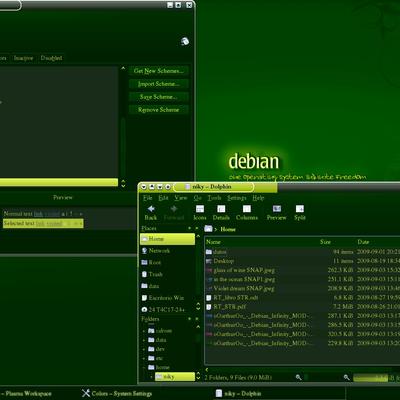The image size is (400, 400).
Task: Expand the etc folder in Folders tree
Action: 144,358
